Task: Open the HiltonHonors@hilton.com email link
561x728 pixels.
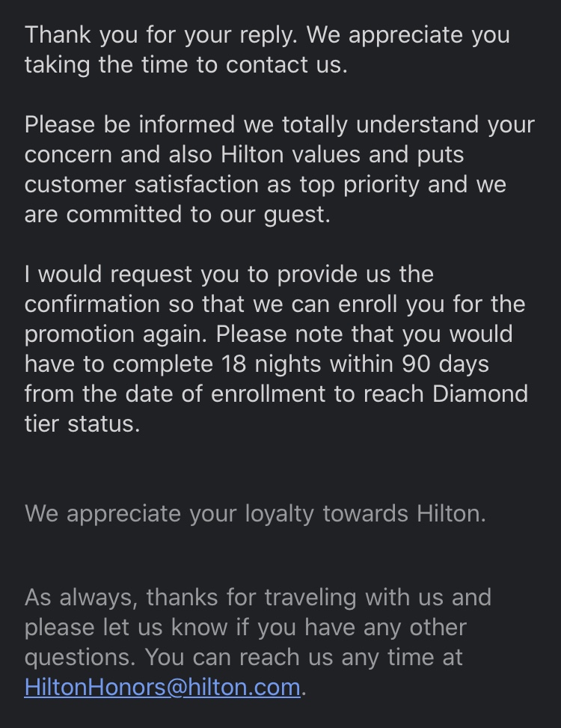Action: pyautogui.click(x=162, y=687)
